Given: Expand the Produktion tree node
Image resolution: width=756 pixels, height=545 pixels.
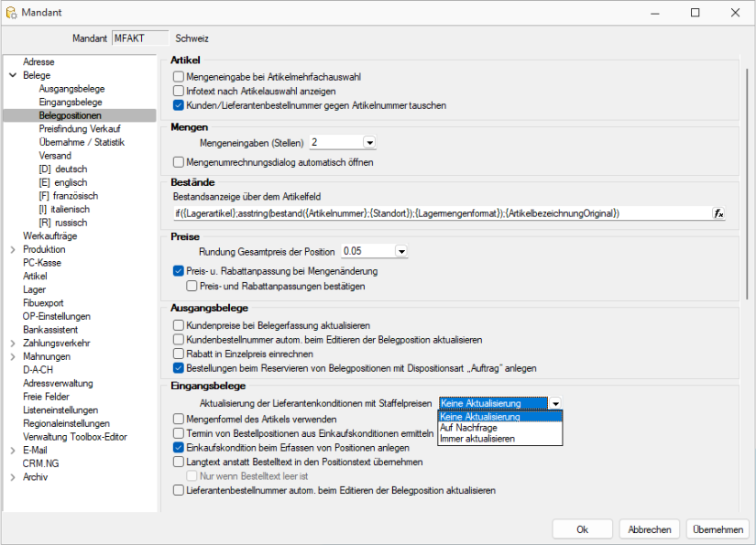Looking at the screenshot, I should (x=12, y=249).
